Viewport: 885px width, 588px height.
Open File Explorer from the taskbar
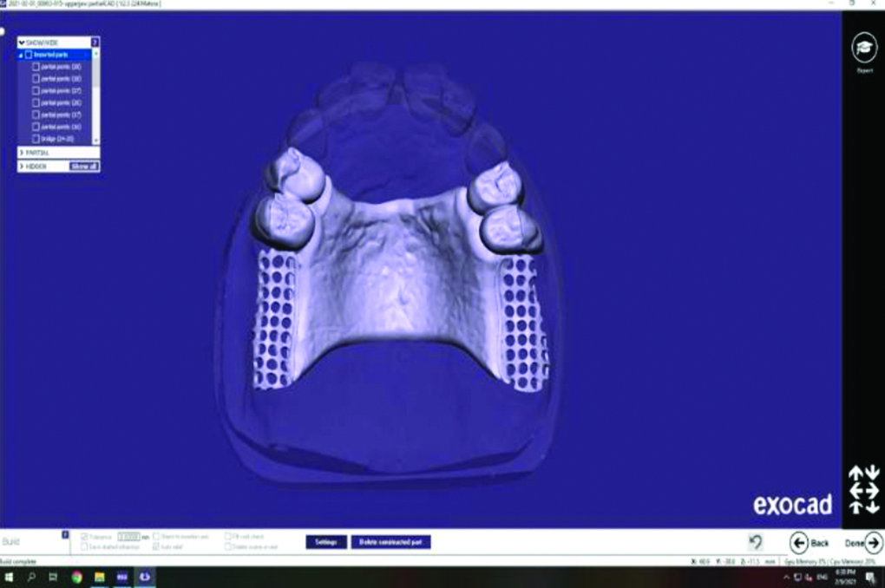99,577
